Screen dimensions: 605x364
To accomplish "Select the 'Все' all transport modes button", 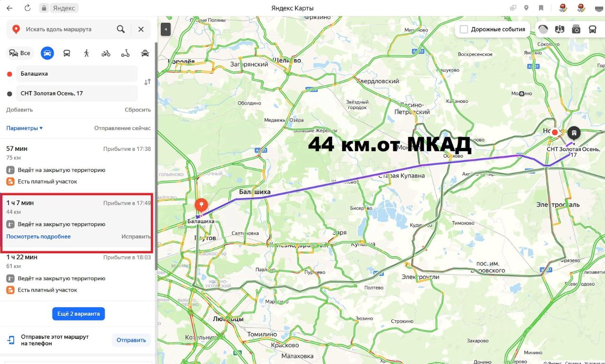I will (x=20, y=53).
